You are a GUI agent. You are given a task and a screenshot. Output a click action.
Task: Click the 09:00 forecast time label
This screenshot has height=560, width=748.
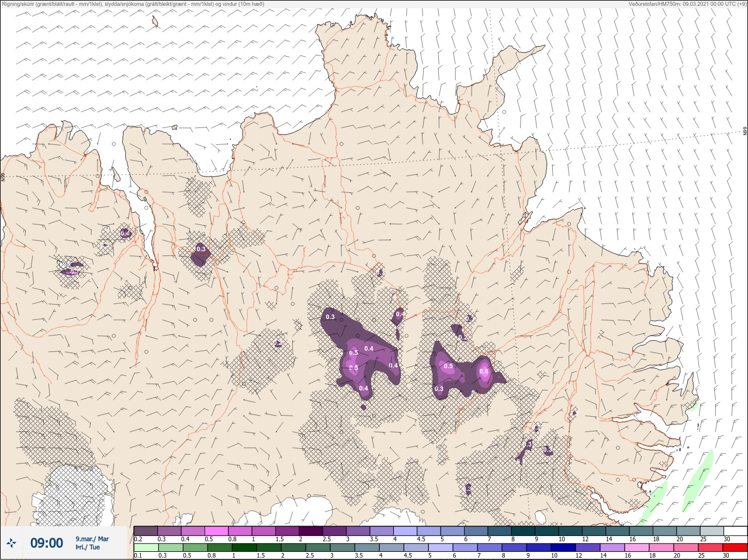47,543
